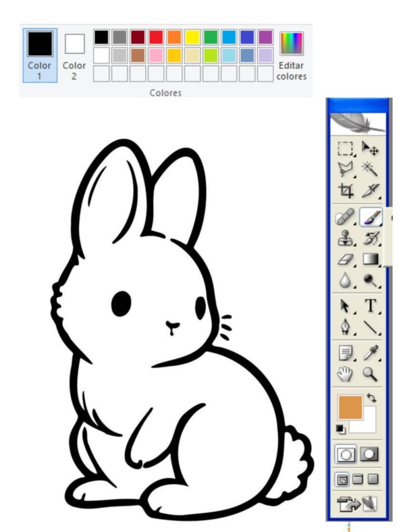Switch to Quick Mask Mode
The image size is (399, 532).
369,454
